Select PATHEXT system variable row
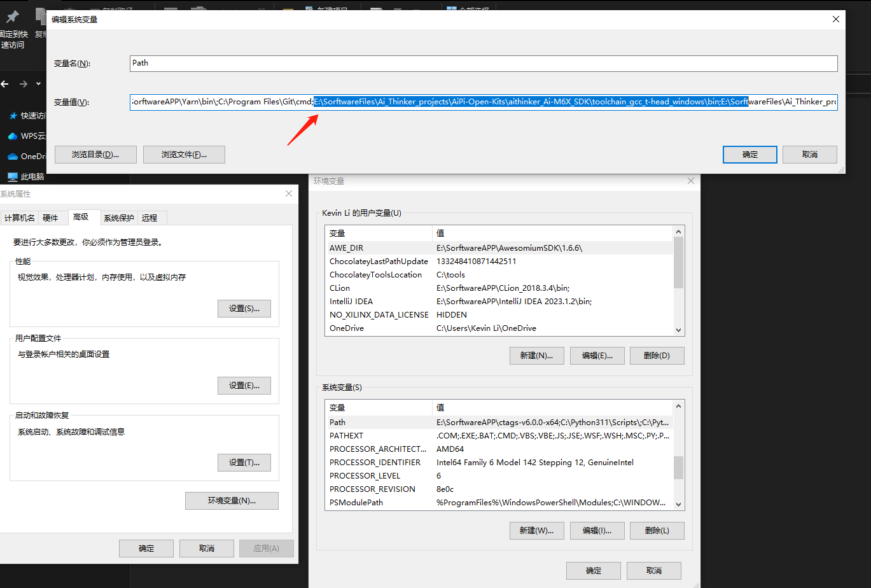 [499, 436]
